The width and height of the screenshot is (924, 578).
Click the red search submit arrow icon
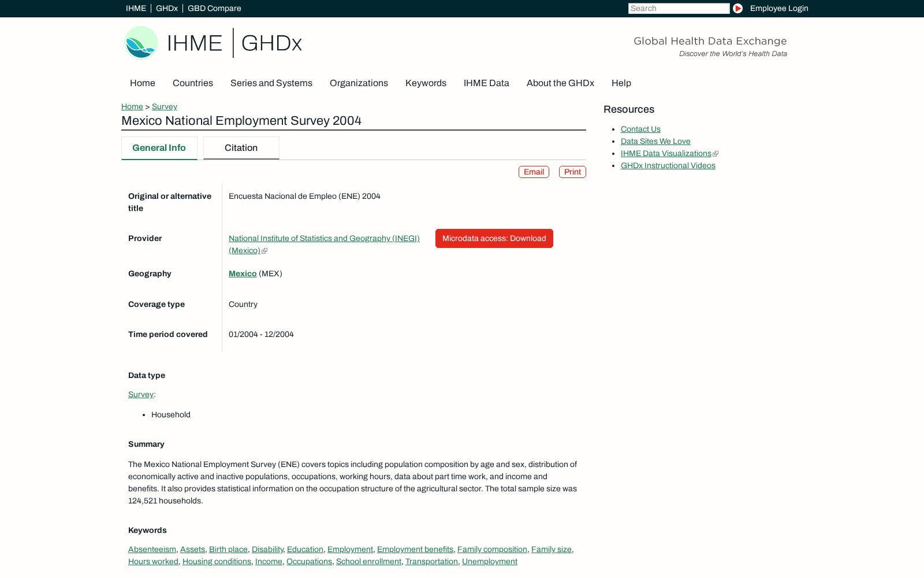tap(737, 8)
